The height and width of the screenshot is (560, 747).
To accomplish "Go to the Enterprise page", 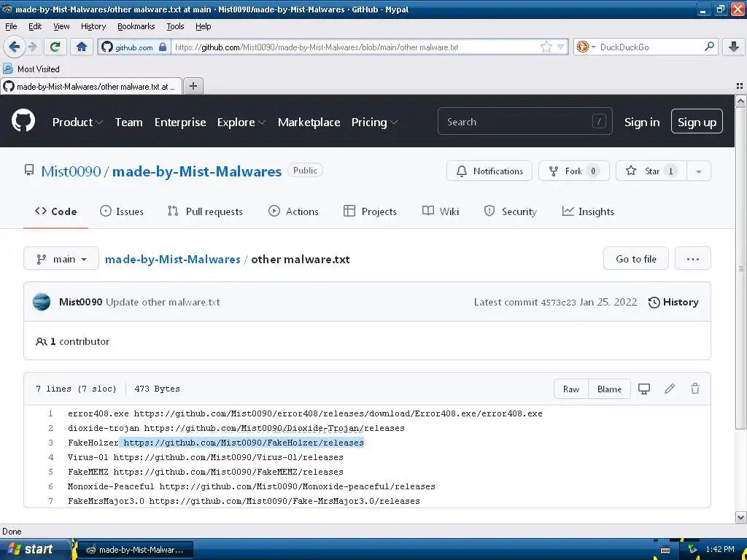I will 180,122.
